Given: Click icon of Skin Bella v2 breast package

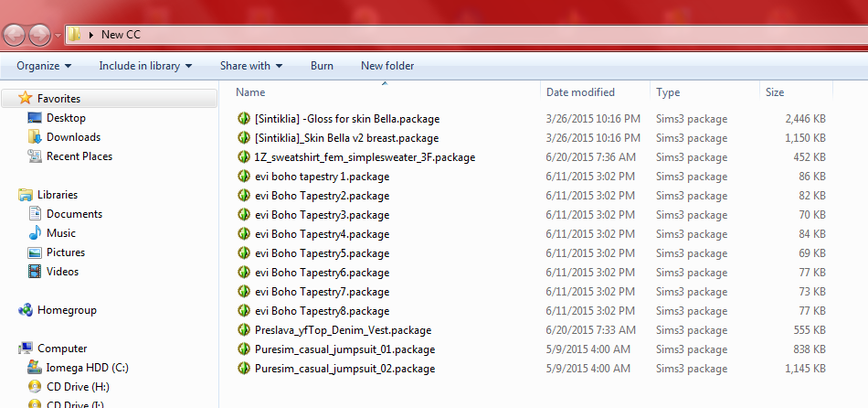Looking at the screenshot, I should click(244, 137).
